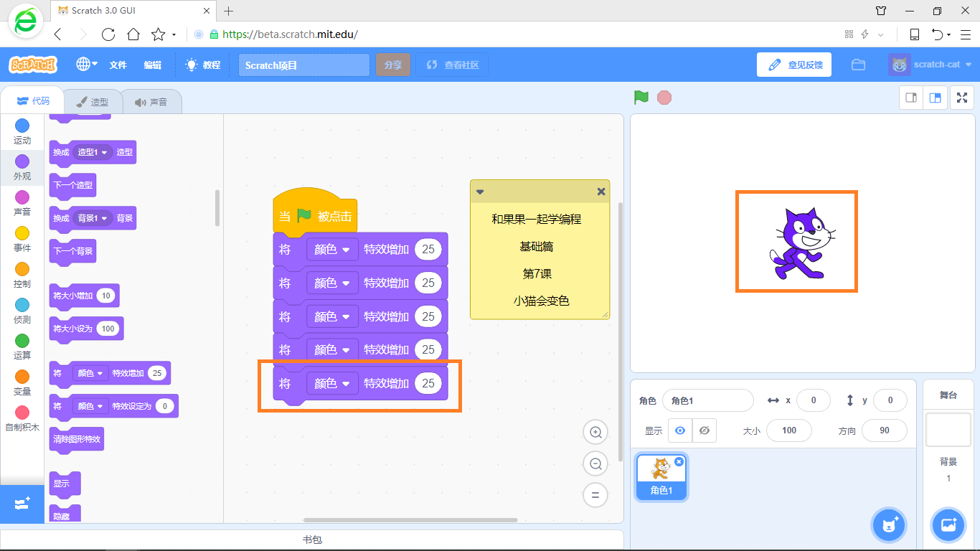Click the value 10 in 将大小增加 block
This screenshot has height=551, width=980.
pyautogui.click(x=105, y=296)
